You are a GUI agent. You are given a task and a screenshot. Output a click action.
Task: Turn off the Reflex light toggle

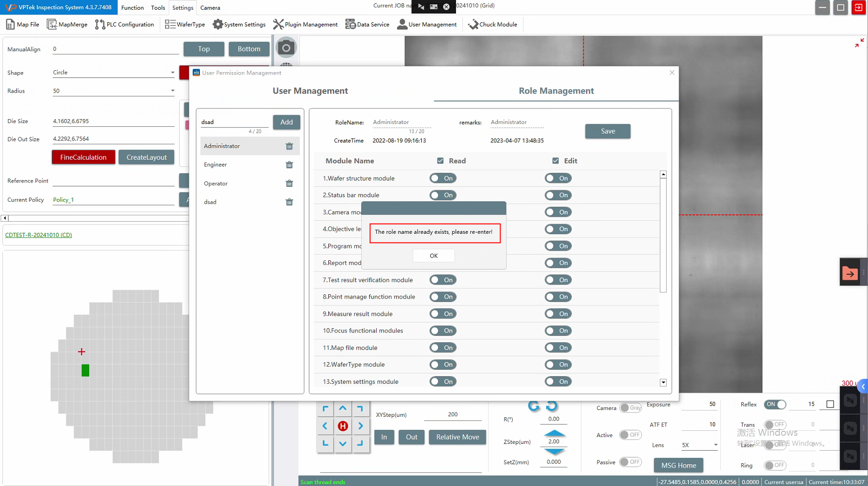775,404
